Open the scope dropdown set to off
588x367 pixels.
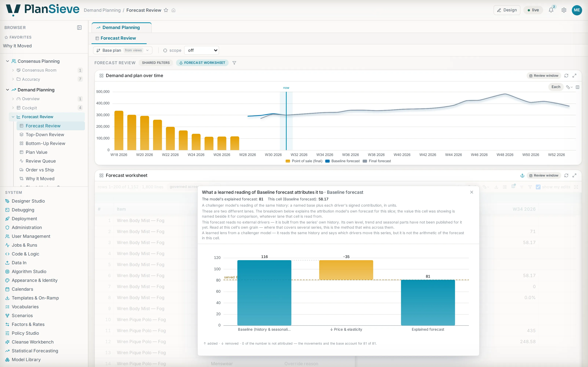click(202, 50)
